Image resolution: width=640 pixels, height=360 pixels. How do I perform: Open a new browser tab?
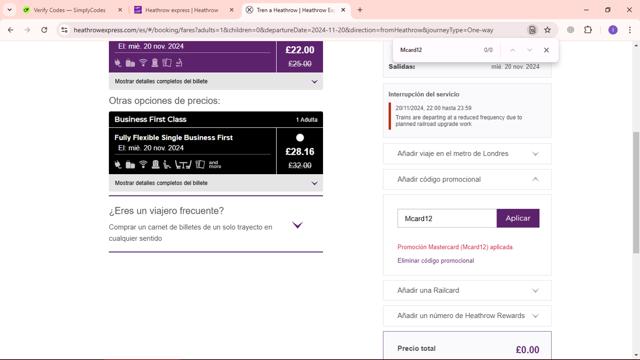pos(360,10)
